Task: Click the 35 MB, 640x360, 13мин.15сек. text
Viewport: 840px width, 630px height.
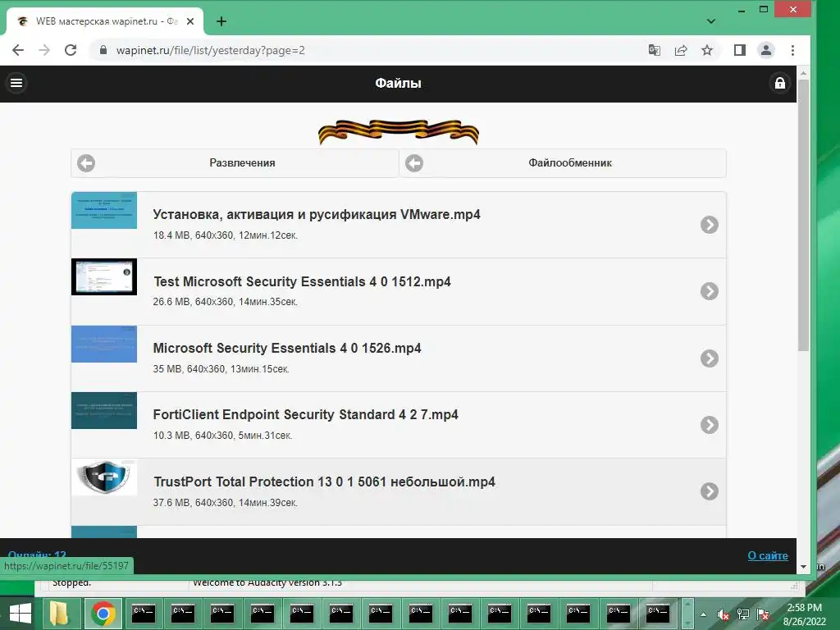Action: click(x=221, y=369)
